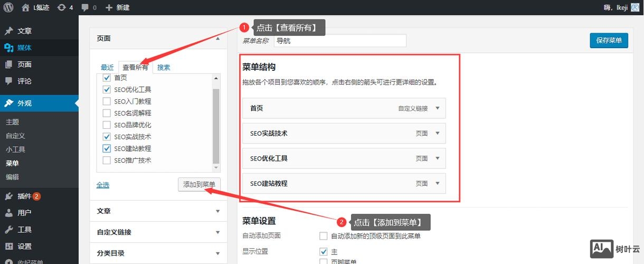Click the plug icon beside 插件
Image resolution: width=644 pixels, height=264 pixels.
pyautogui.click(x=8, y=196)
